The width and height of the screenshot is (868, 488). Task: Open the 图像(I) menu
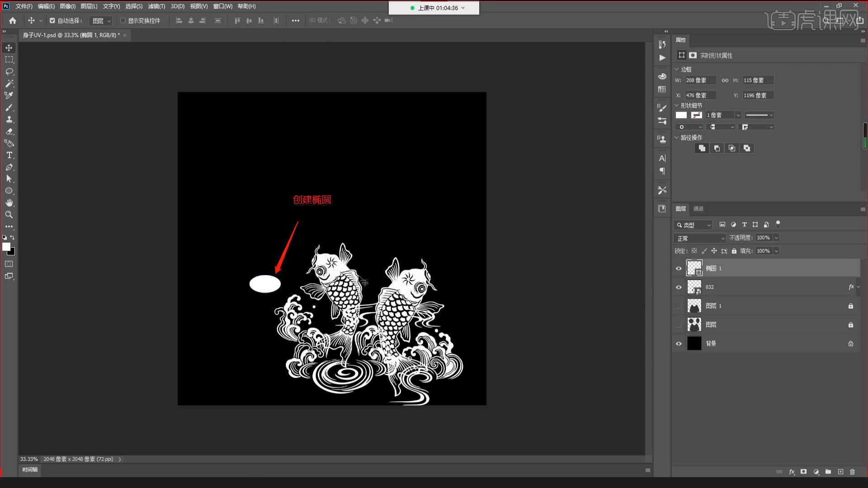click(x=68, y=6)
